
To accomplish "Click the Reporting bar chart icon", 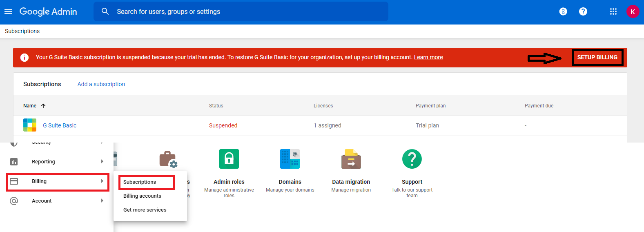I will pyautogui.click(x=14, y=162).
